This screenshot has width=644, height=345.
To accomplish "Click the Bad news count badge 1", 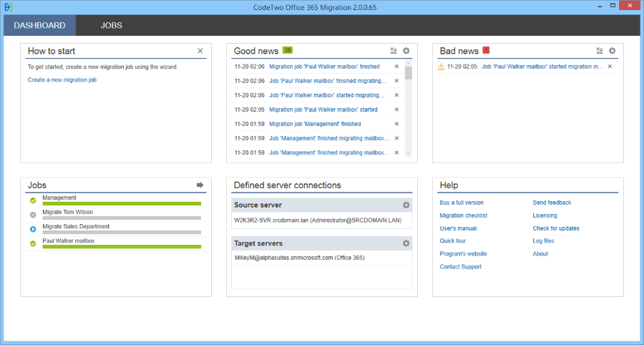I will (x=487, y=50).
